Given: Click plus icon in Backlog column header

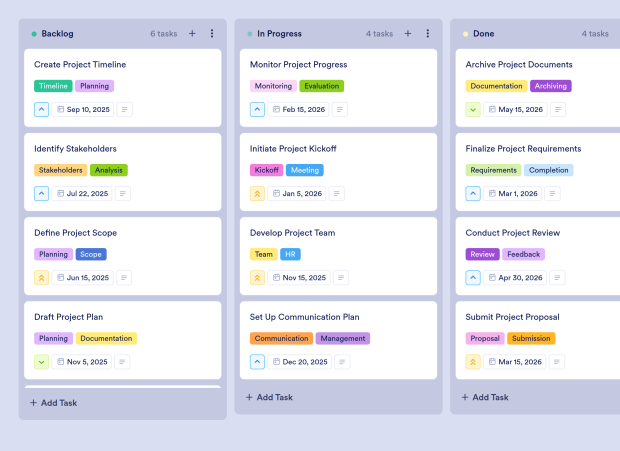Looking at the screenshot, I should 192,33.
